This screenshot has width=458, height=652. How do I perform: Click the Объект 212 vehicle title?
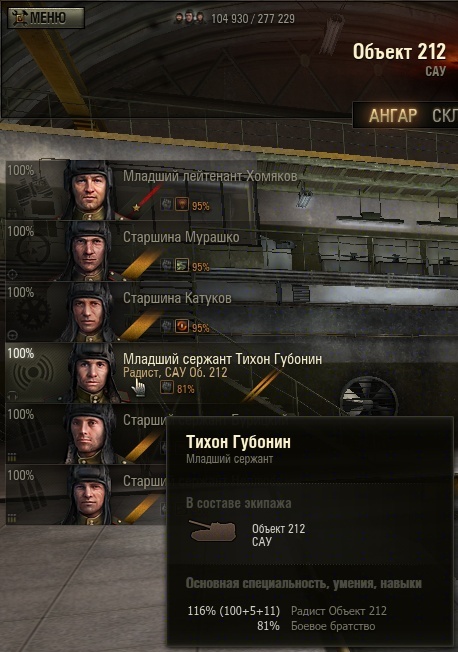[x=399, y=52]
